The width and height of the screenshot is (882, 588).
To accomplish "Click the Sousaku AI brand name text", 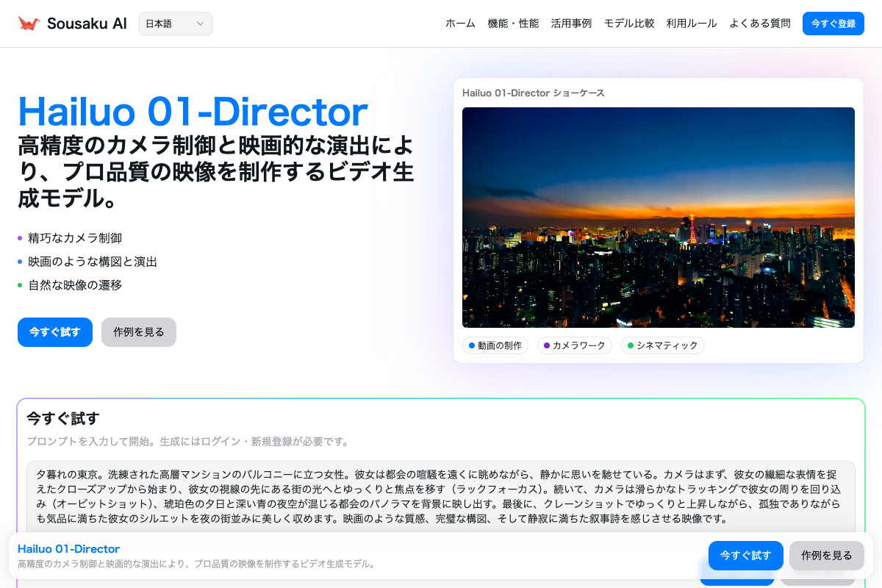I will (x=87, y=24).
